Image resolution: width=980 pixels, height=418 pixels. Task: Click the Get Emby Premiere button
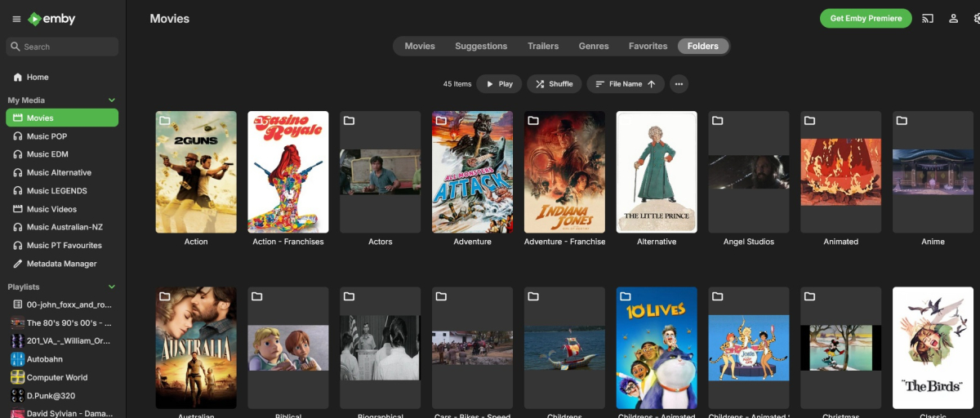tap(866, 19)
